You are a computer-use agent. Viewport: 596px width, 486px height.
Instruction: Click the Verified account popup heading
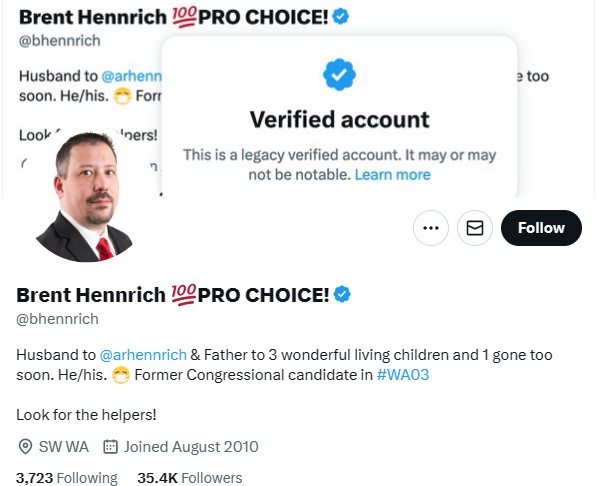[x=339, y=119]
